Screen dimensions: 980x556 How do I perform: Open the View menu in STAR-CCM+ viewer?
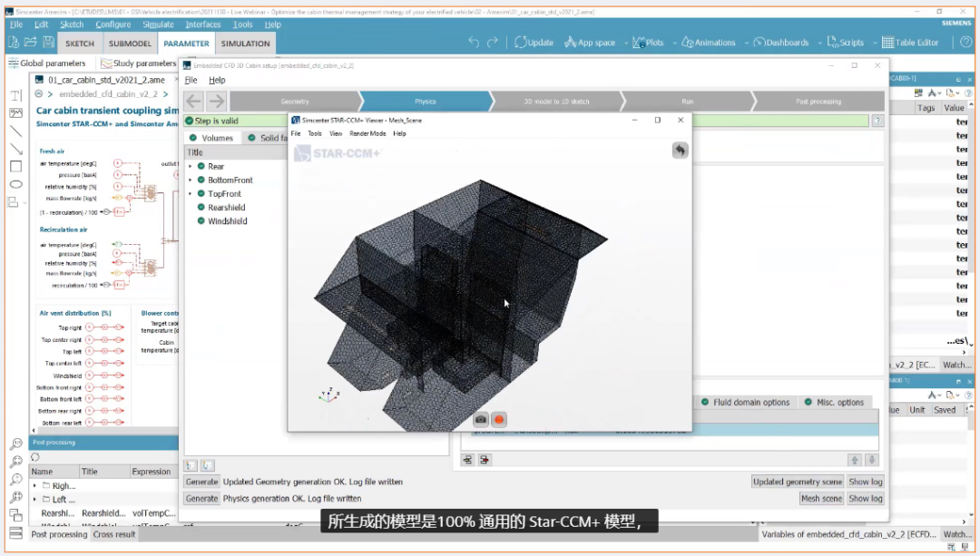336,133
